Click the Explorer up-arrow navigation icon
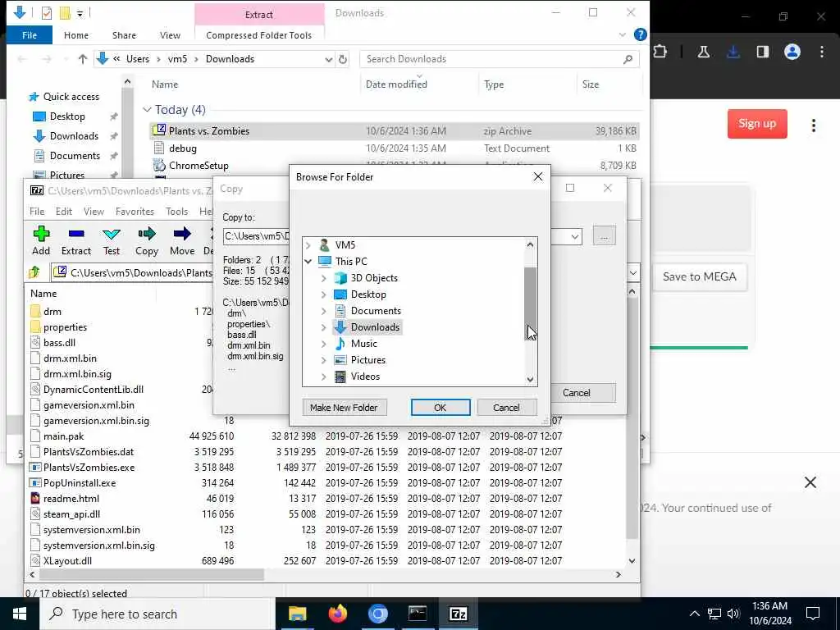The height and width of the screenshot is (630, 840). click(x=83, y=59)
